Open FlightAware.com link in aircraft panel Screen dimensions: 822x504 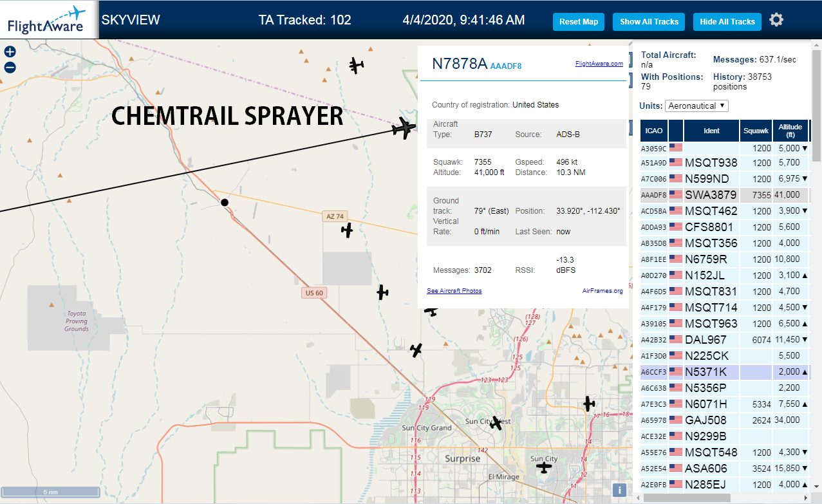tap(599, 64)
